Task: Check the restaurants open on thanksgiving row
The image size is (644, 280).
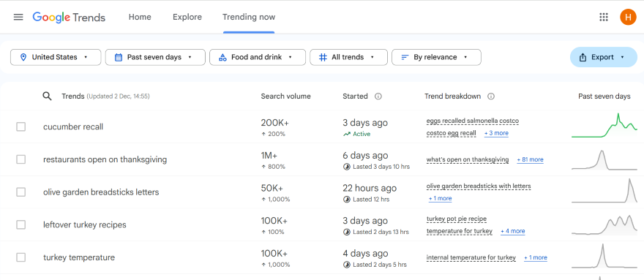Action: [21, 159]
